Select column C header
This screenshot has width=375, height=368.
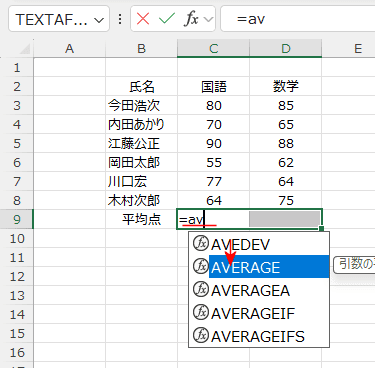(x=213, y=49)
